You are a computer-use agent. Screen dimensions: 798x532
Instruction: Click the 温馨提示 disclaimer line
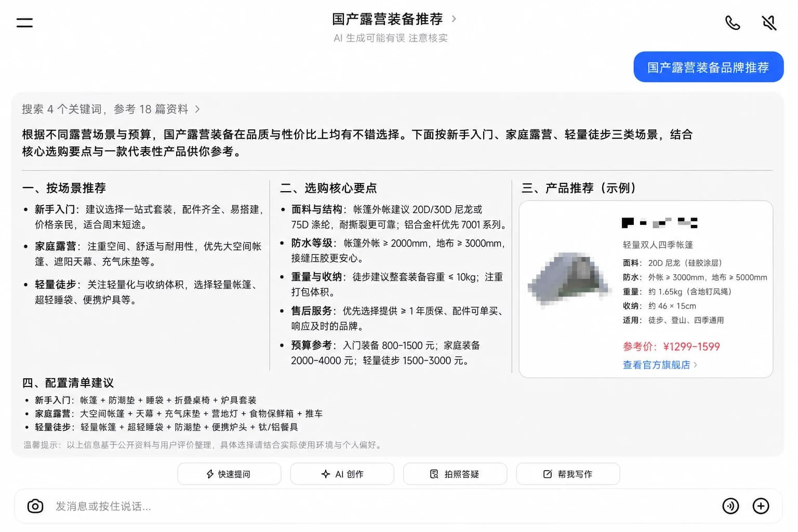[203, 445]
